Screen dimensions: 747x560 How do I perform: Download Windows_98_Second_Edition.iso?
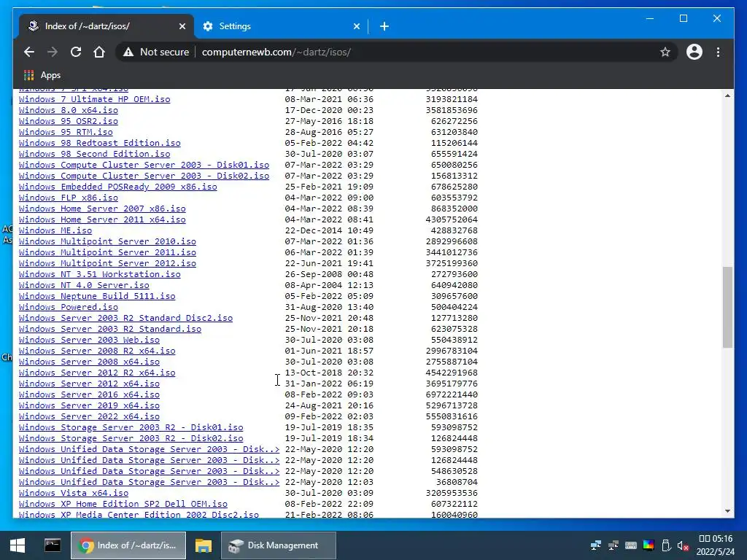click(x=94, y=154)
